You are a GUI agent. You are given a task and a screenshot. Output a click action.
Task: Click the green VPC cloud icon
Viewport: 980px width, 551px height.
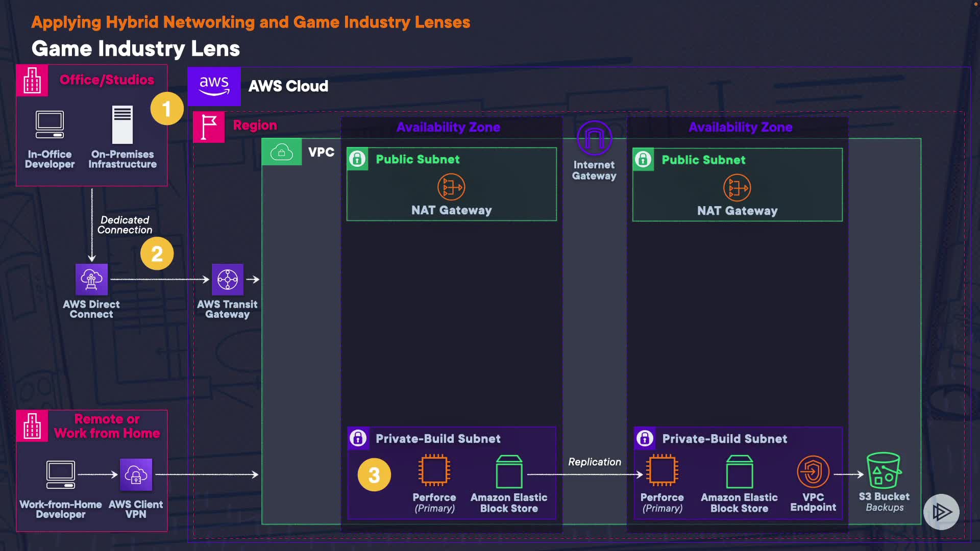(282, 152)
